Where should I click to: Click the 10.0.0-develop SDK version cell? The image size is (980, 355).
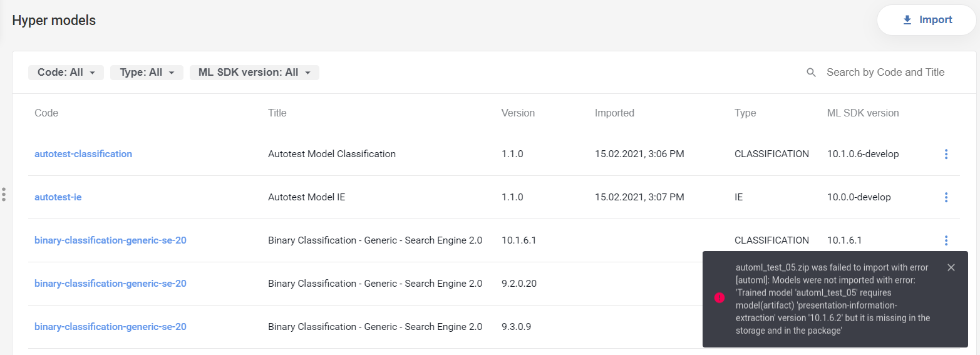tap(859, 197)
